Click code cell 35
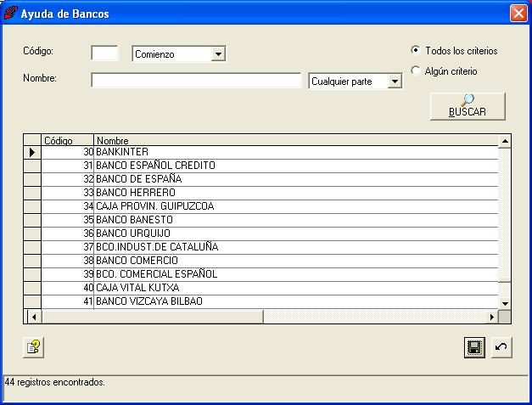 pyautogui.click(x=68, y=220)
